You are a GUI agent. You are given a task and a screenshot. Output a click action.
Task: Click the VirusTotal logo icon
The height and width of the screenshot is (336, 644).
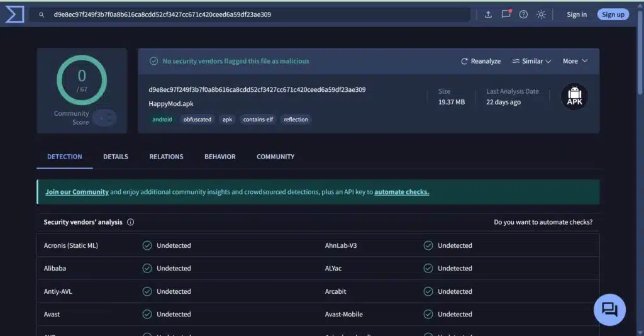click(x=14, y=14)
